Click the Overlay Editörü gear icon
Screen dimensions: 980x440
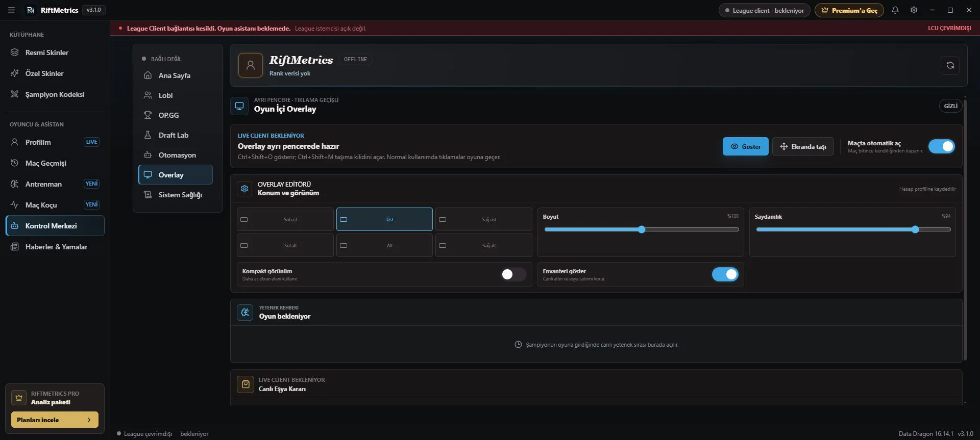(244, 189)
